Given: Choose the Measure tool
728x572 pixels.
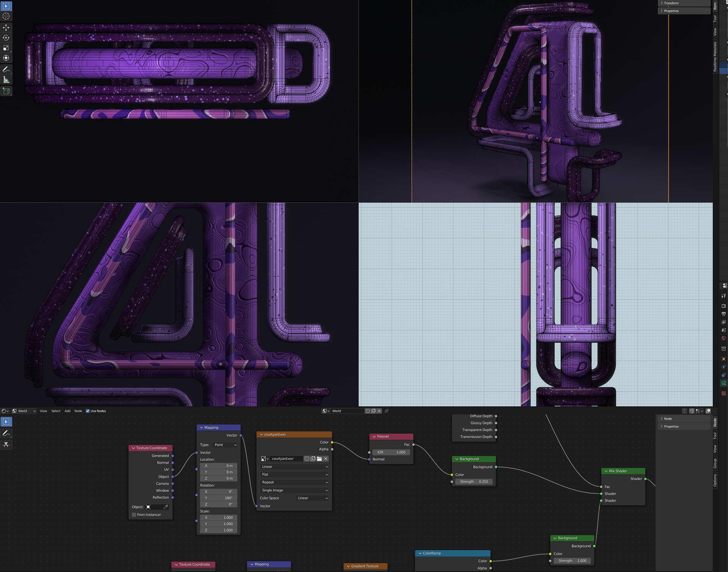Looking at the screenshot, I should (6, 80).
